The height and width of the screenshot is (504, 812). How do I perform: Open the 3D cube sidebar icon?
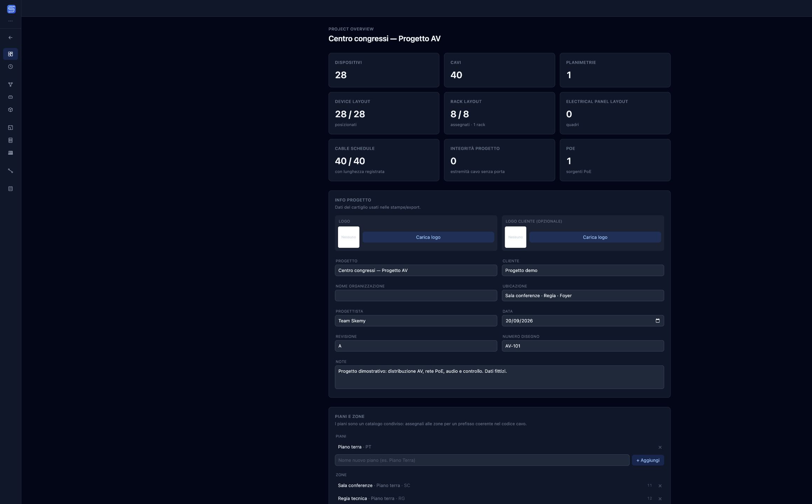point(11,110)
